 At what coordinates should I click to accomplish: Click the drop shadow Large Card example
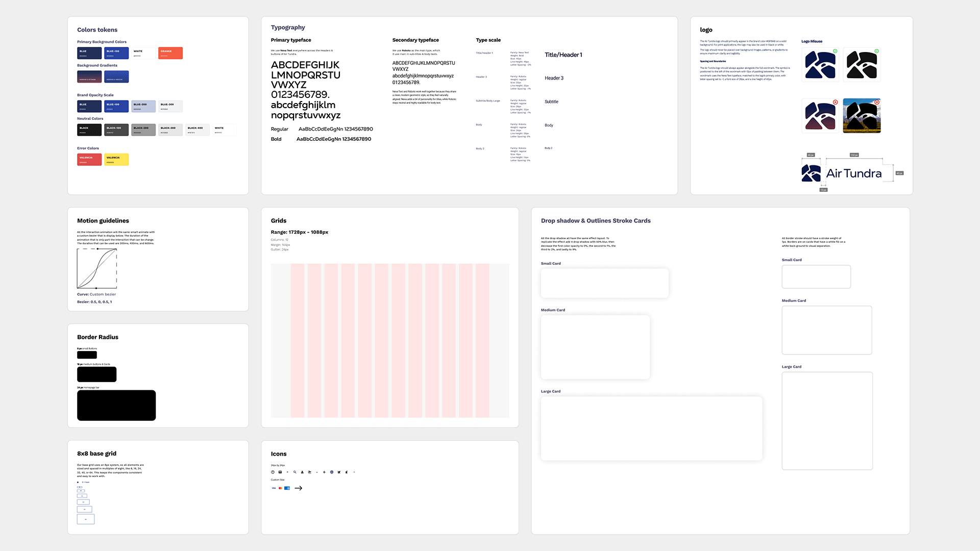pyautogui.click(x=651, y=429)
